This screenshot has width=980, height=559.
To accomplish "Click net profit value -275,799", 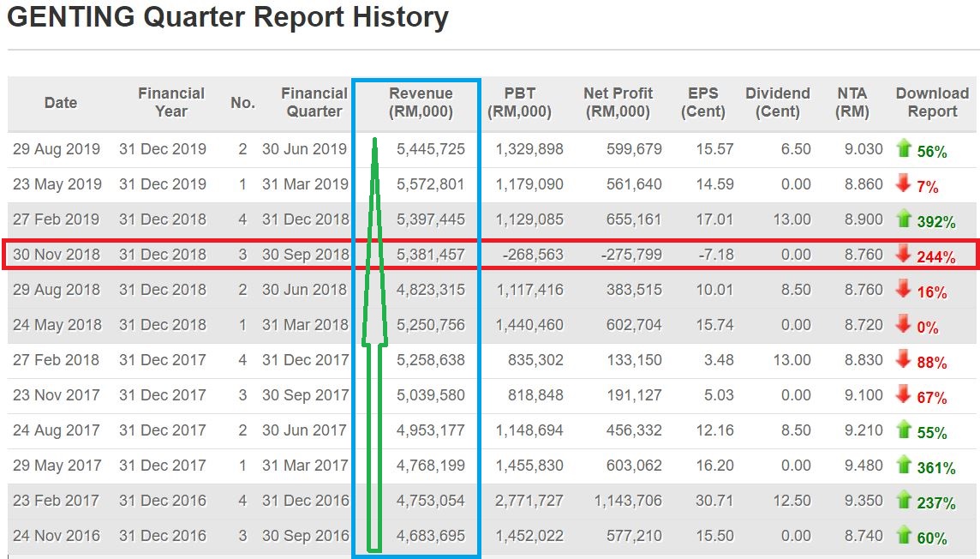I will (631, 254).
